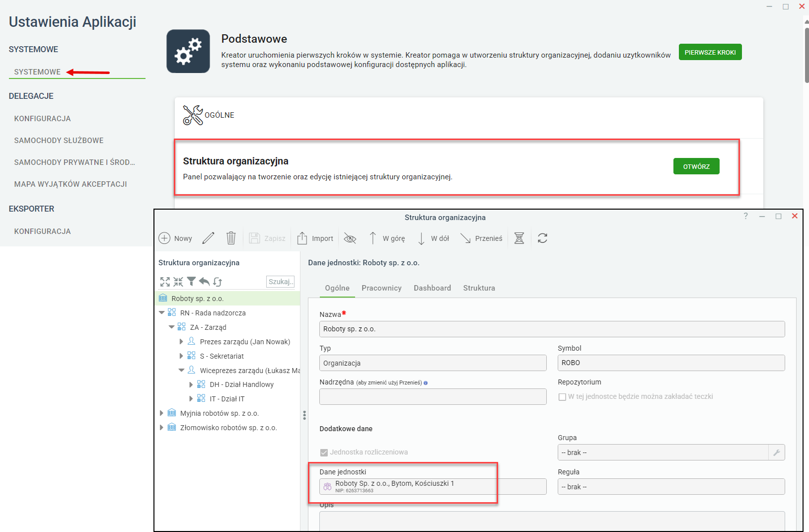Toggle Jednostka rozliczeniowa checkbox

[x=324, y=453]
